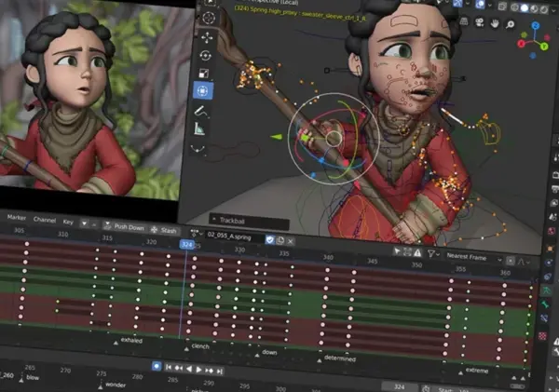Open checkered Texture properties tab
The width and height of the screenshot is (559, 392).
(542, 336)
